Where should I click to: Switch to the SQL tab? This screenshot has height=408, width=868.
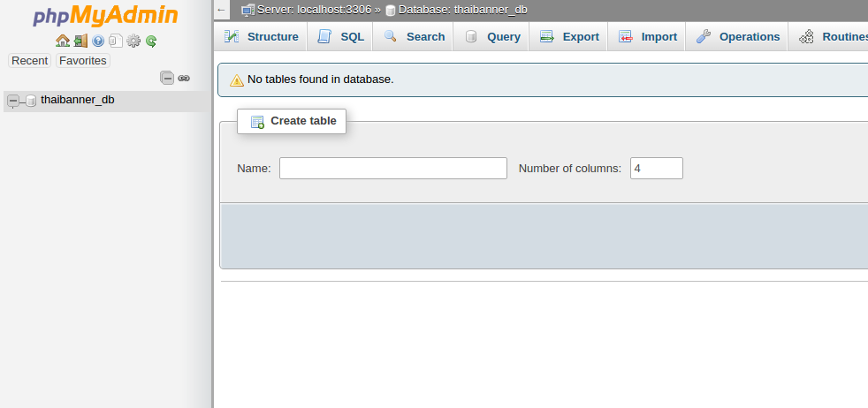click(341, 36)
